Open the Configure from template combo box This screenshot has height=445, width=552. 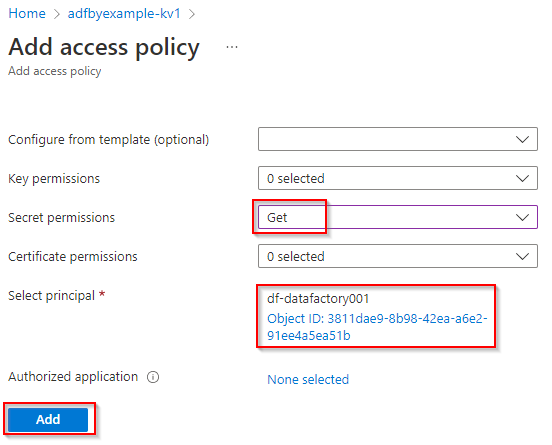click(x=398, y=139)
